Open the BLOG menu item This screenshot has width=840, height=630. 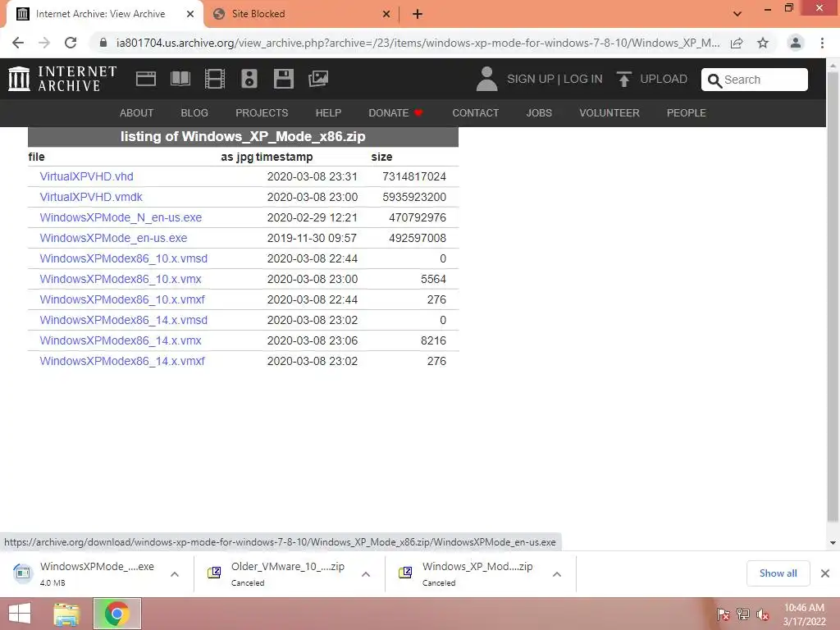point(194,113)
